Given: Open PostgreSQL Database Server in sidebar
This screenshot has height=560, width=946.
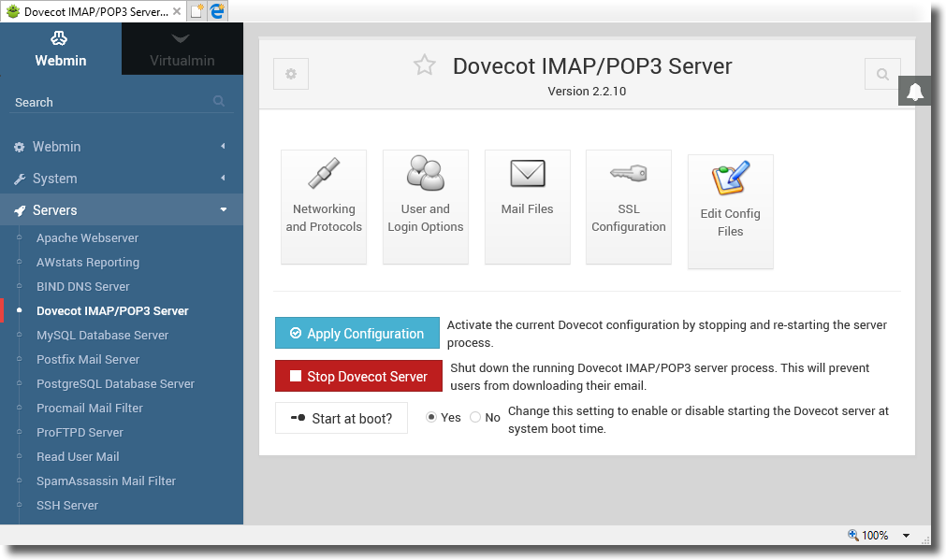Looking at the screenshot, I should pos(115,384).
